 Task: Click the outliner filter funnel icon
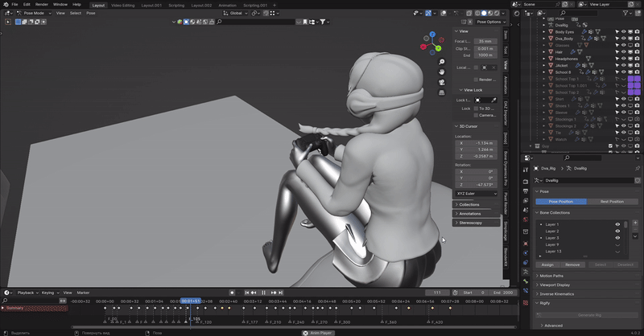point(625,13)
